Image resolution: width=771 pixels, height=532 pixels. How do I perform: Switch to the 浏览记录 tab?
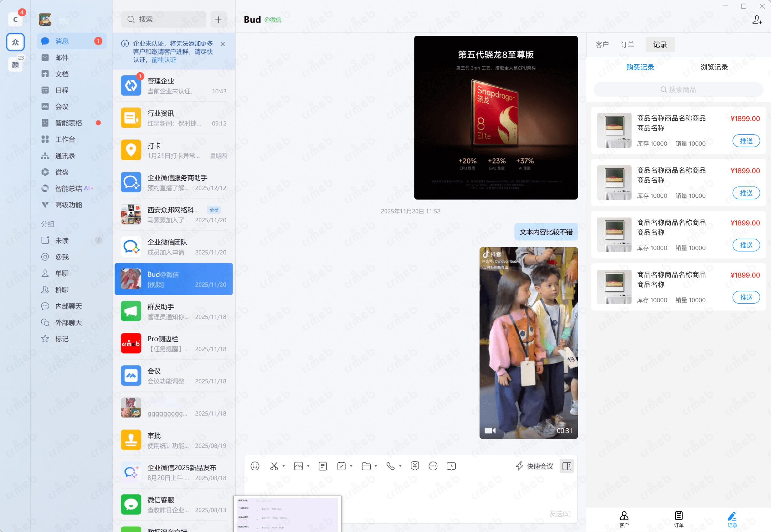[714, 67]
